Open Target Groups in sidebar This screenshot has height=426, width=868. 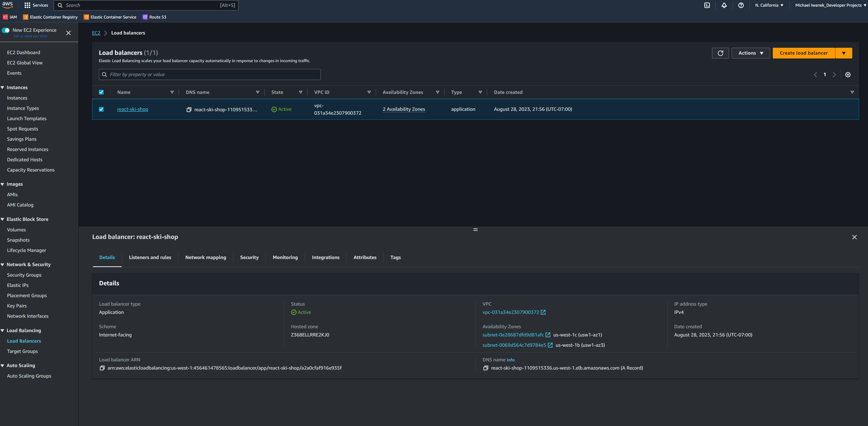point(22,351)
